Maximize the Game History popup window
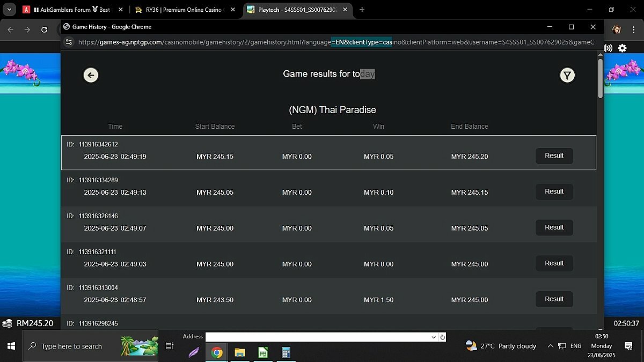This screenshot has width=644, height=362. [x=571, y=27]
